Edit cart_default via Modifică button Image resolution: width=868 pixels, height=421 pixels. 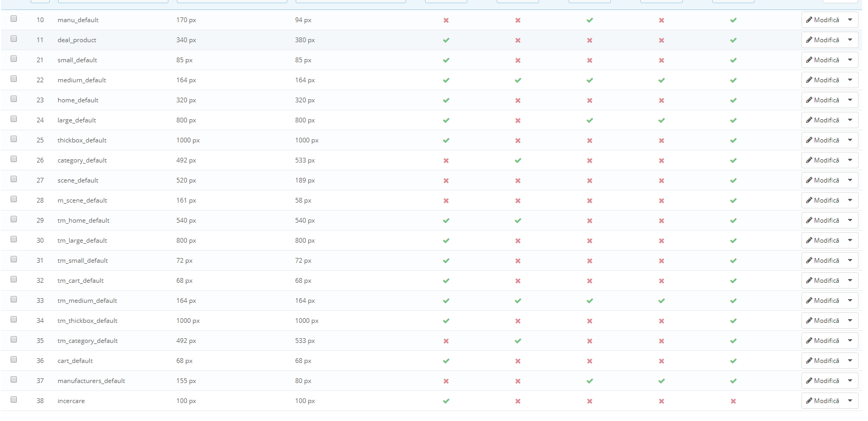click(x=823, y=361)
